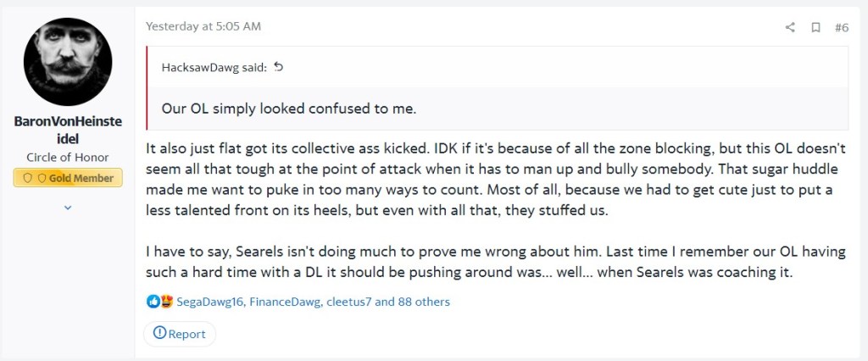Open the #6 post permalink

(841, 27)
